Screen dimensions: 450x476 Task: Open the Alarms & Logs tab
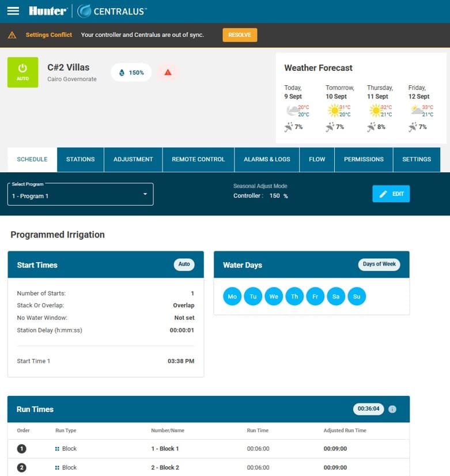click(267, 160)
